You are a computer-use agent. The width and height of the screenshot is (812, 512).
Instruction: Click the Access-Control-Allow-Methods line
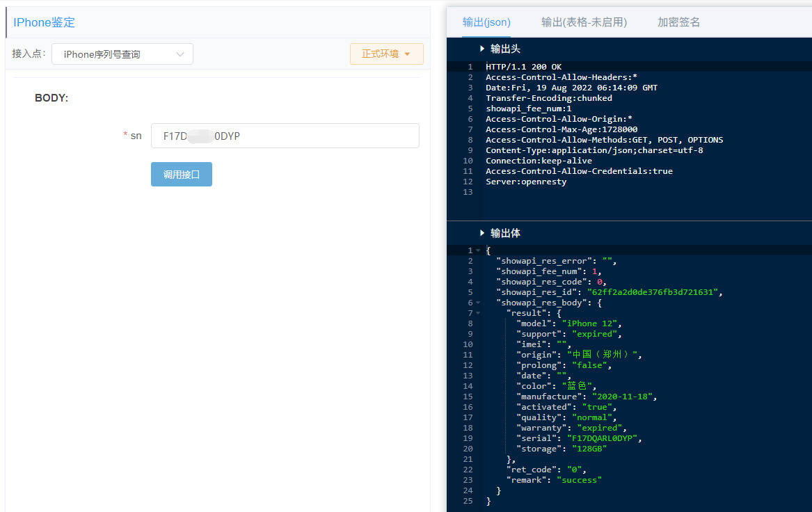point(605,140)
